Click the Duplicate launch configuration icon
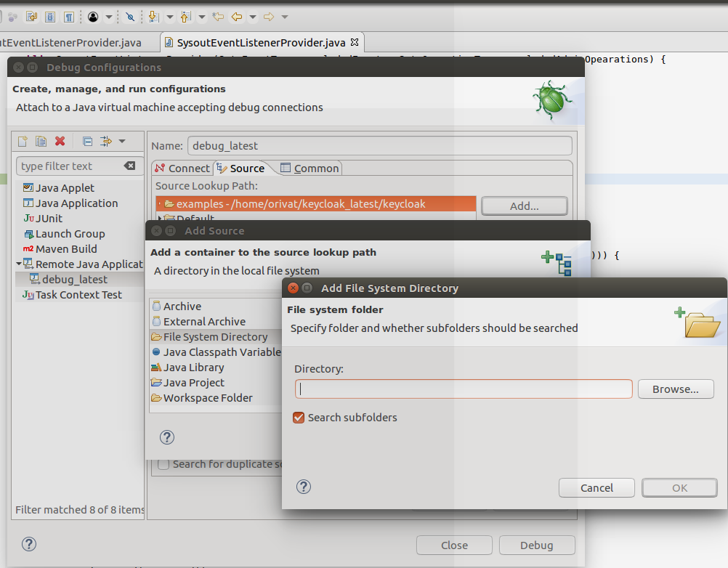 (x=41, y=141)
